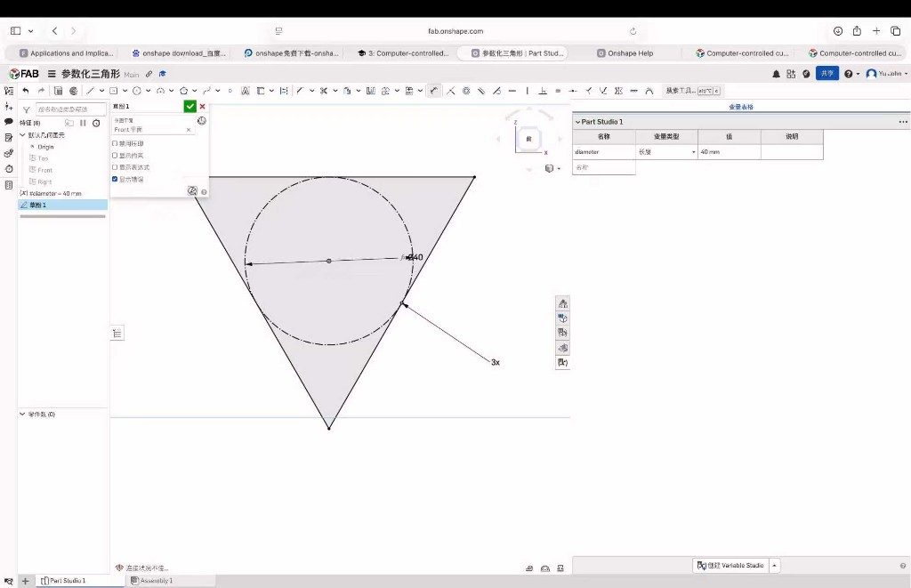This screenshot has height=588, width=911.
Task: Toggle the 显示约束 checkbox
Action: tap(115, 155)
